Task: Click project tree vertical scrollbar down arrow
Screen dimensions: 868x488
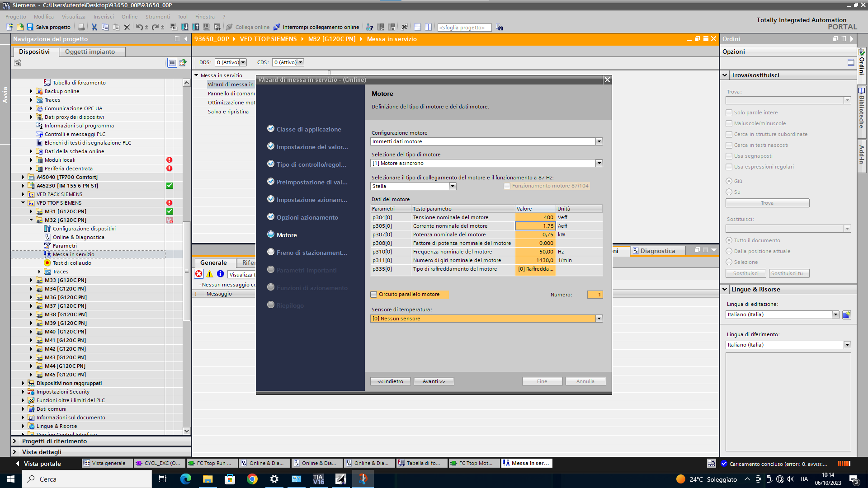Action: (186, 431)
